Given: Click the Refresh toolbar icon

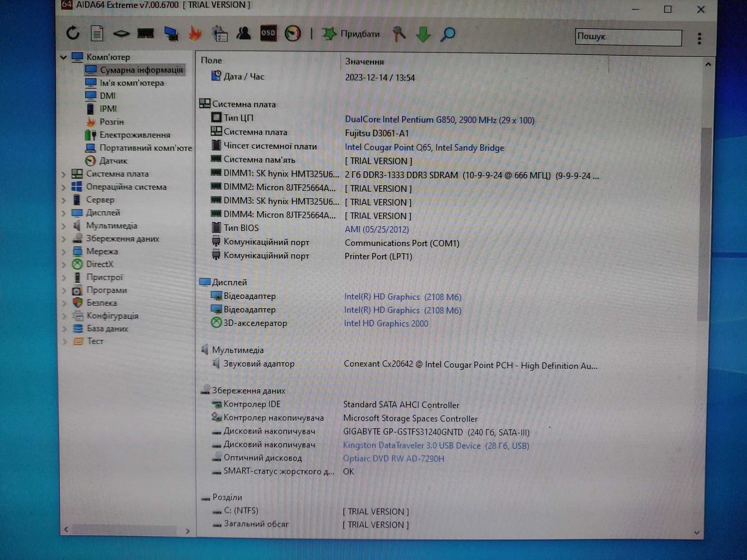Looking at the screenshot, I should click(x=73, y=33).
